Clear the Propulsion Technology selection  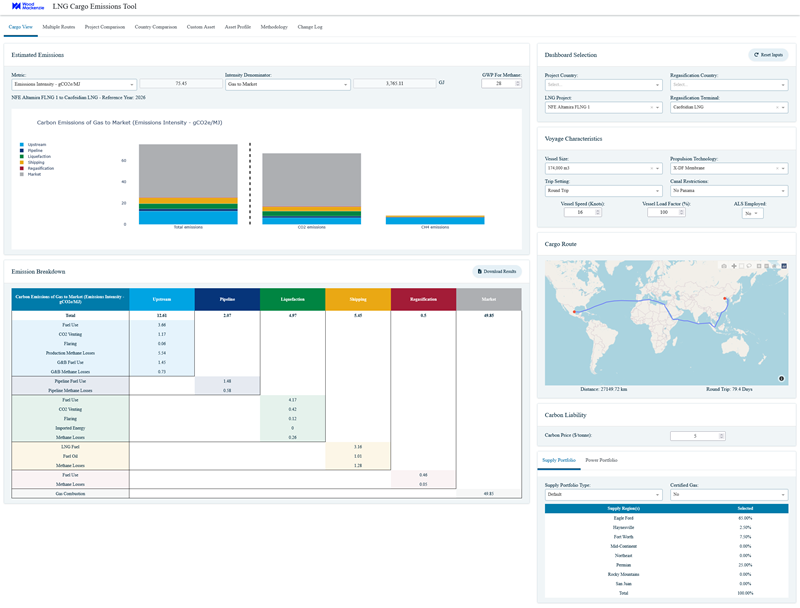point(777,169)
